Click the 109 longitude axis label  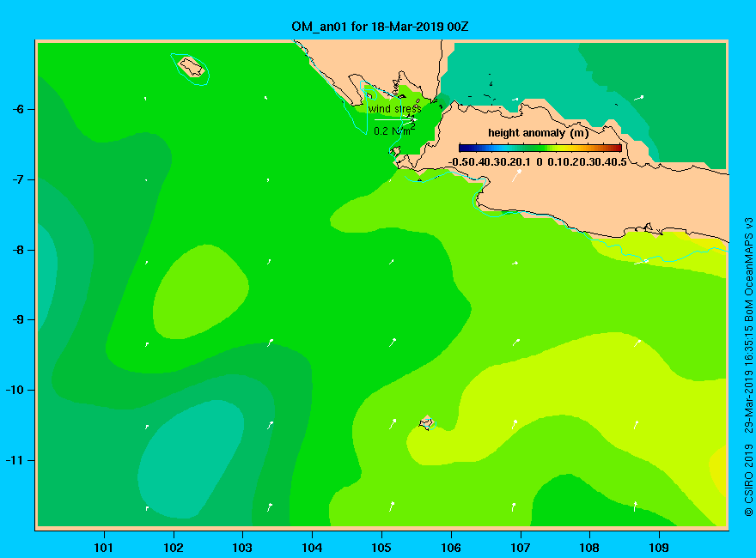tap(659, 548)
